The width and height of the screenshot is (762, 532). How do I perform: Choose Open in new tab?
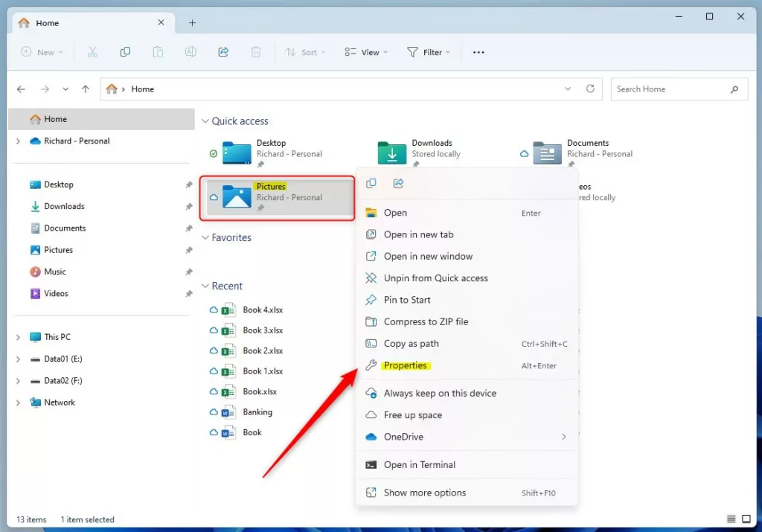[x=467, y=234]
